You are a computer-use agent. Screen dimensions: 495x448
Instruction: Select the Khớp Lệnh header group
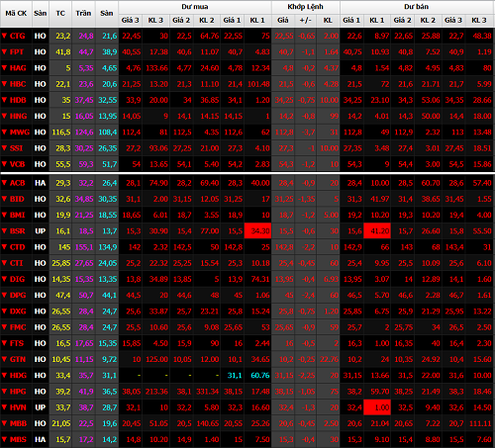coord(306,7)
